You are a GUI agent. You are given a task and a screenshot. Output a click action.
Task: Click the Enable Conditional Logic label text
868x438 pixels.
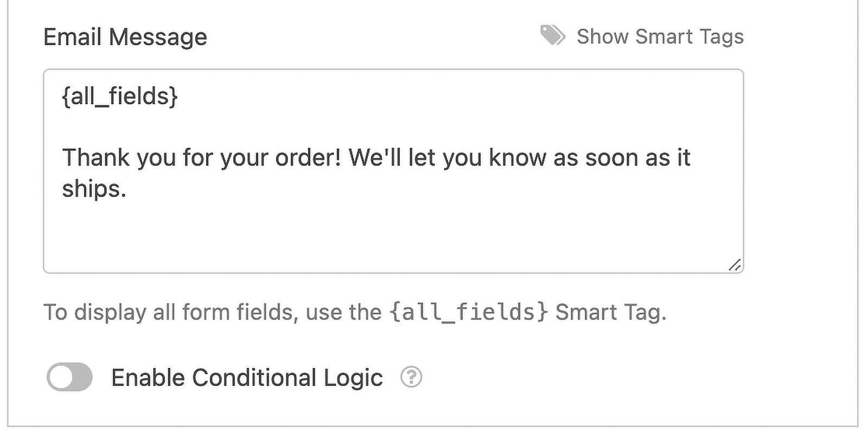(247, 377)
